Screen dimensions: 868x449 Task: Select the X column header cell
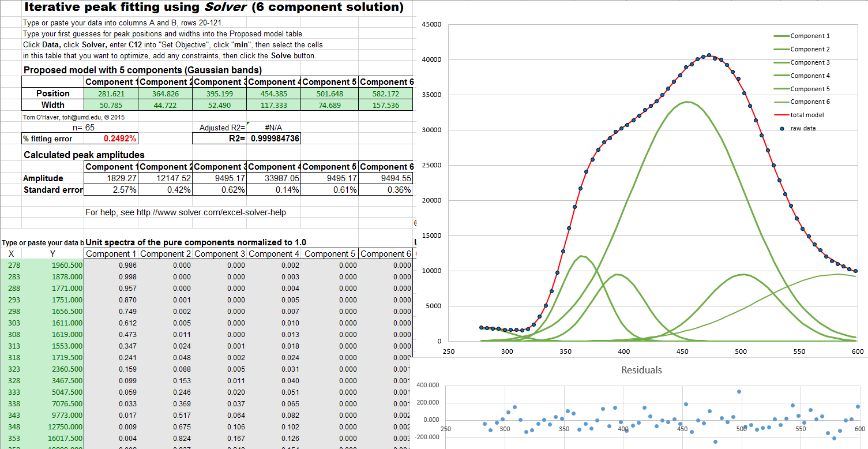(12, 254)
